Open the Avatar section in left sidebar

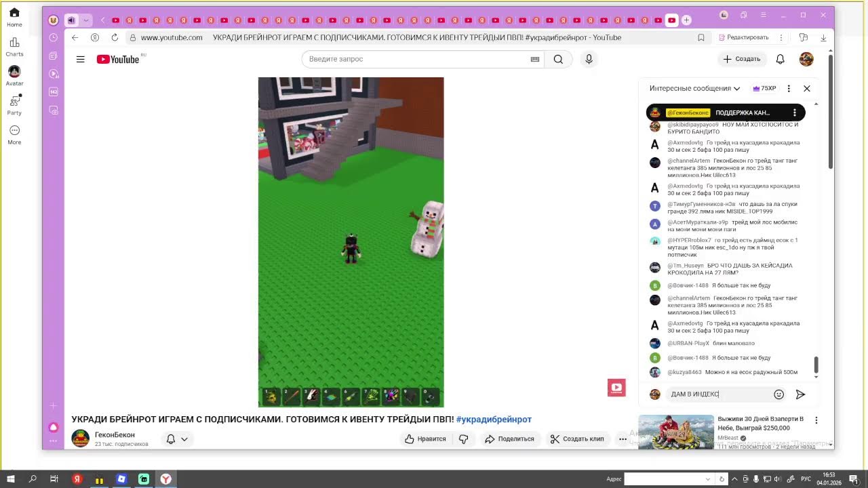click(14, 76)
